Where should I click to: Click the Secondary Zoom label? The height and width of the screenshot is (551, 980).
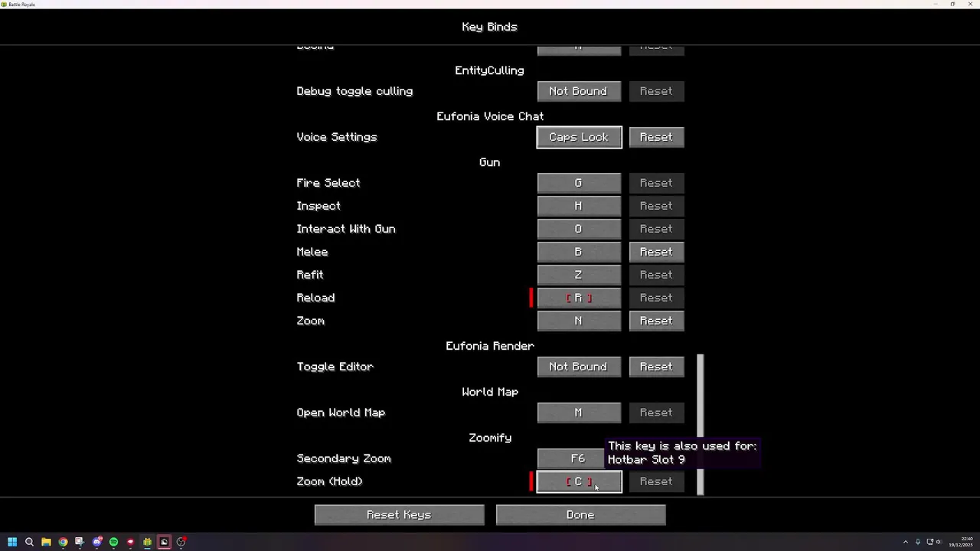tap(344, 458)
